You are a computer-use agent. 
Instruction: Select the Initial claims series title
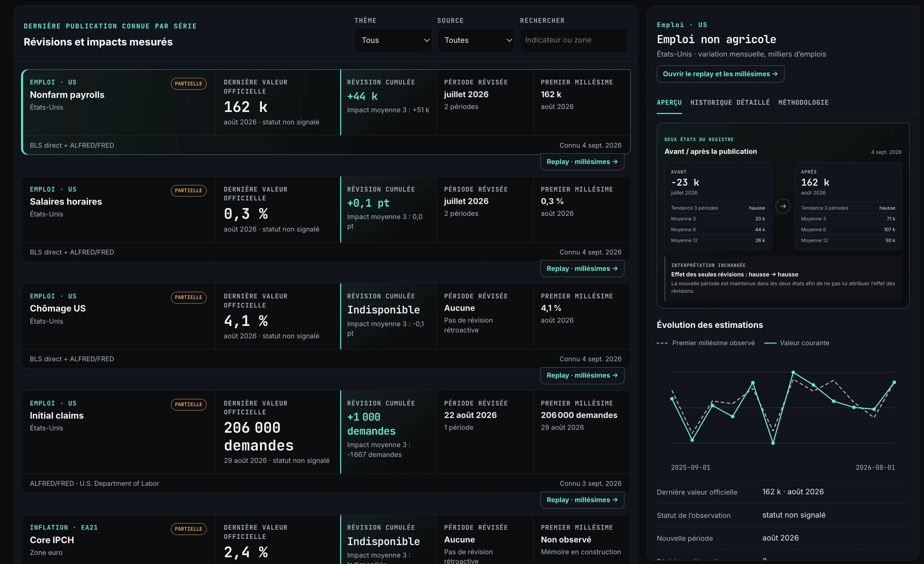click(57, 415)
